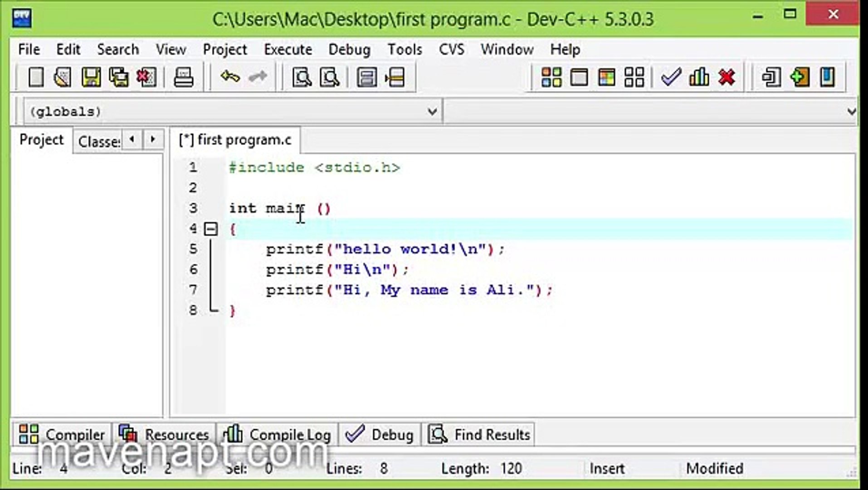Click the Undo arrow icon
The width and height of the screenshot is (868, 490).
(x=230, y=77)
